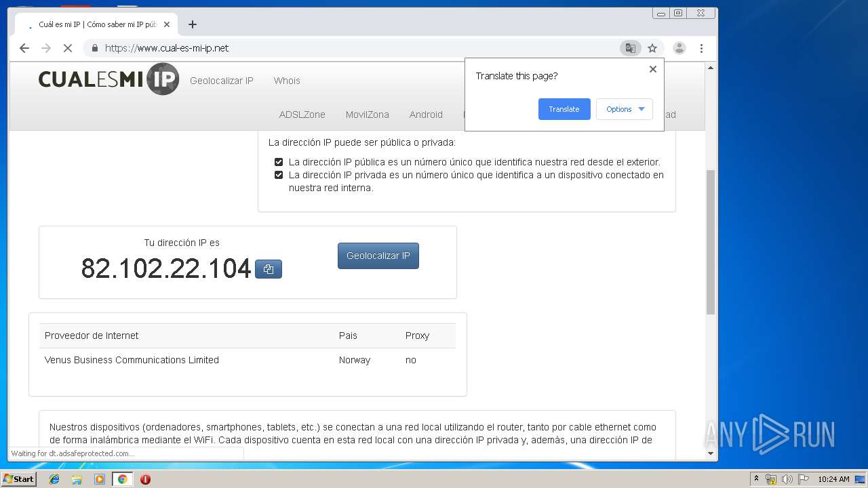Click the Proxy column header
The width and height of the screenshot is (868, 488).
point(417,335)
